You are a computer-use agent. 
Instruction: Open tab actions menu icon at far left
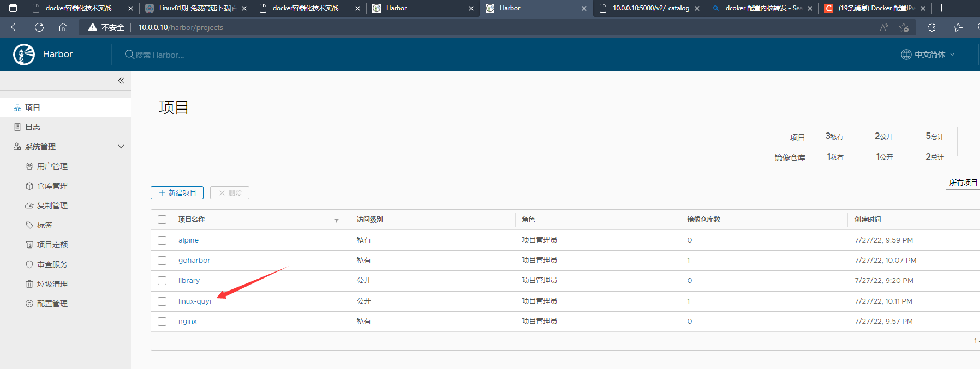(x=13, y=8)
